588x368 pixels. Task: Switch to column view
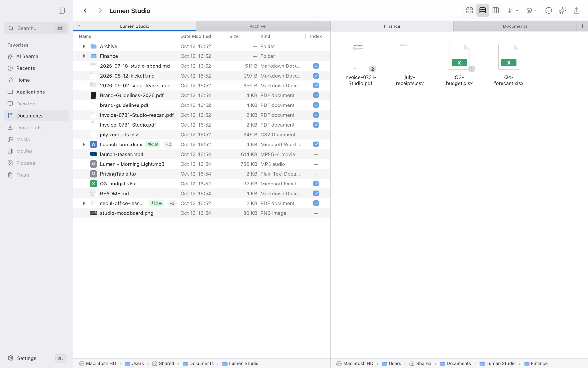tap(496, 11)
